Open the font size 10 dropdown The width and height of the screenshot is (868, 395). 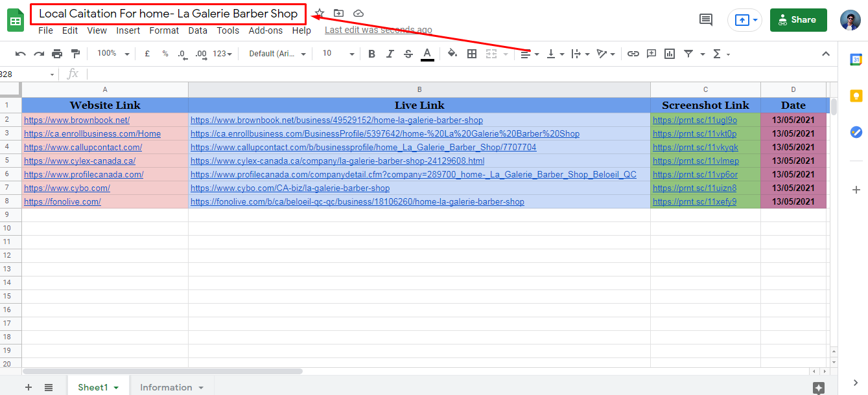click(338, 54)
